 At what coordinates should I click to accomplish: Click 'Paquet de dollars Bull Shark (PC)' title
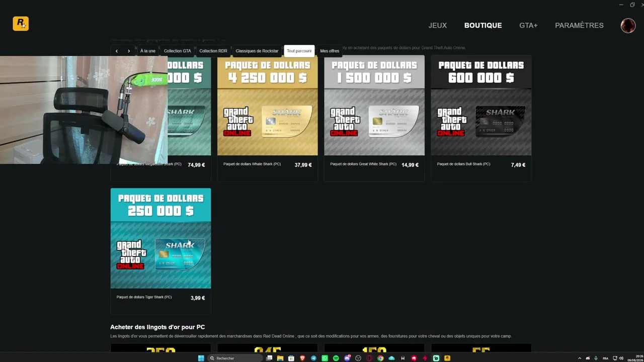point(463,164)
